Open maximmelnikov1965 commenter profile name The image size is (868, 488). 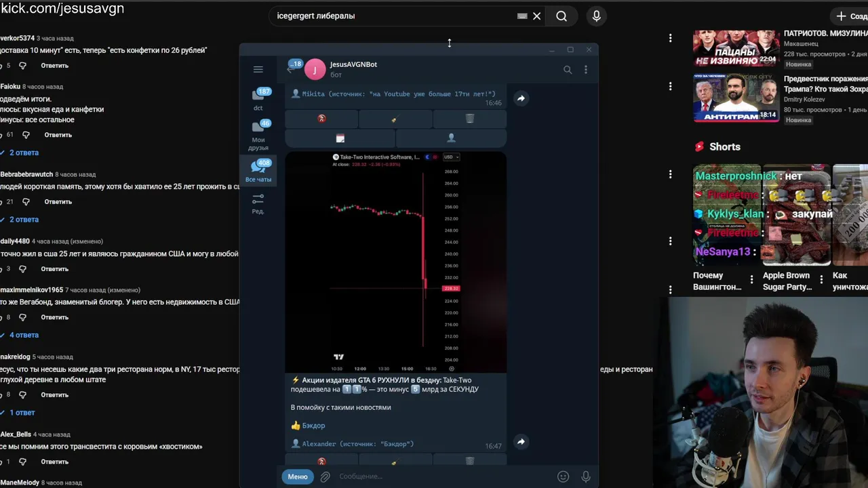point(31,290)
